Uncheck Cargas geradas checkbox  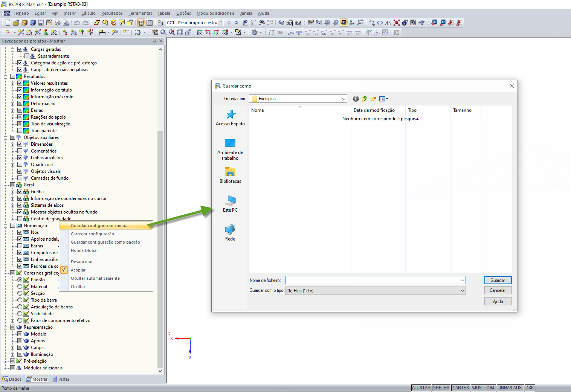(x=20, y=49)
